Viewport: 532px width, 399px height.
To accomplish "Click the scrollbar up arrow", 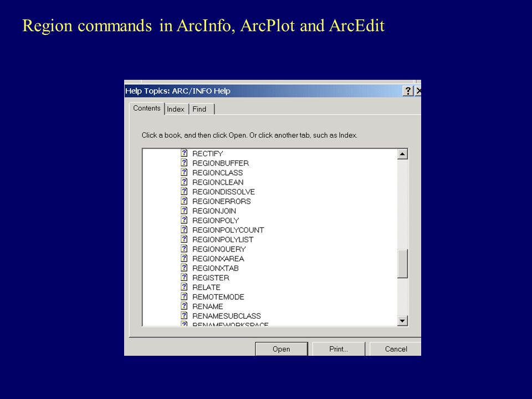I will [x=402, y=154].
